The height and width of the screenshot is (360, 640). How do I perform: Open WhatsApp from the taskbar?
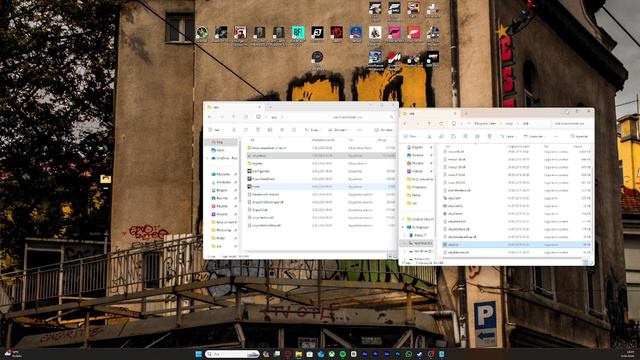click(x=409, y=354)
